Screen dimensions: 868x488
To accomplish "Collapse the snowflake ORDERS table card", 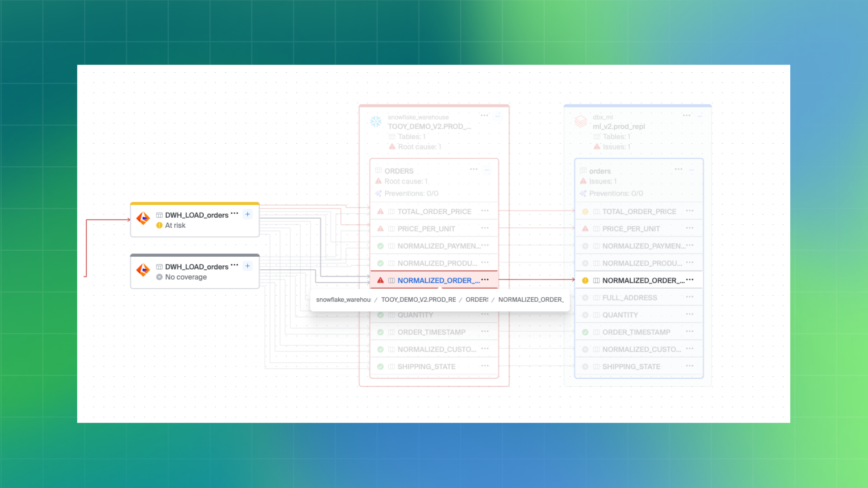I will tap(487, 170).
